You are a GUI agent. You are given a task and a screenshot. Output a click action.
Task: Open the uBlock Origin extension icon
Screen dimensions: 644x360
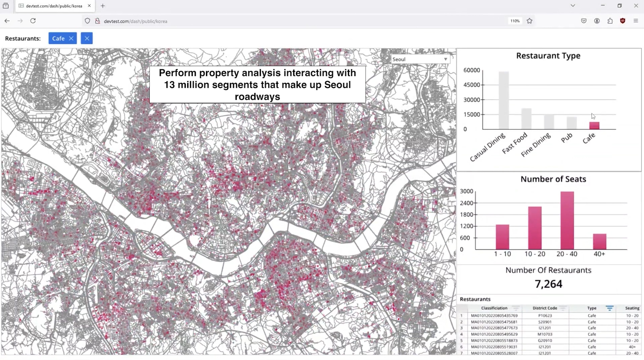point(623,21)
